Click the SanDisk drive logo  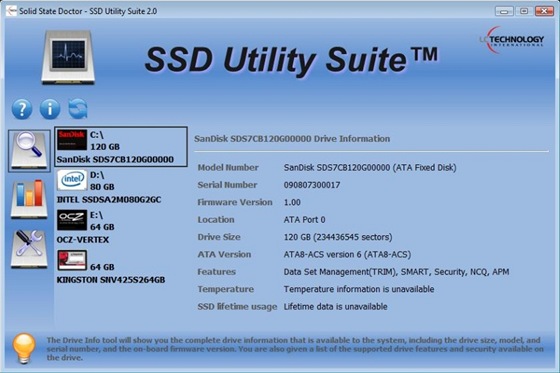click(72, 140)
